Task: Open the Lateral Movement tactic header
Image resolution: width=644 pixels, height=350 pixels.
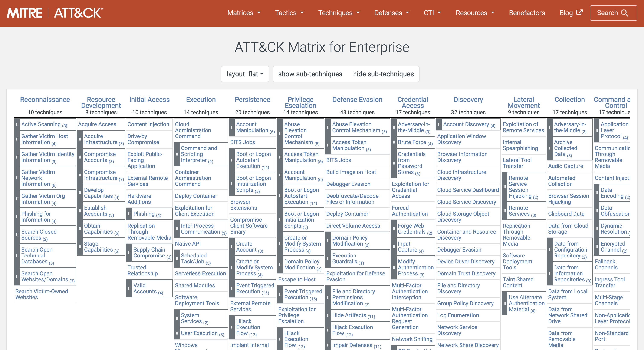Action: click(x=523, y=103)
